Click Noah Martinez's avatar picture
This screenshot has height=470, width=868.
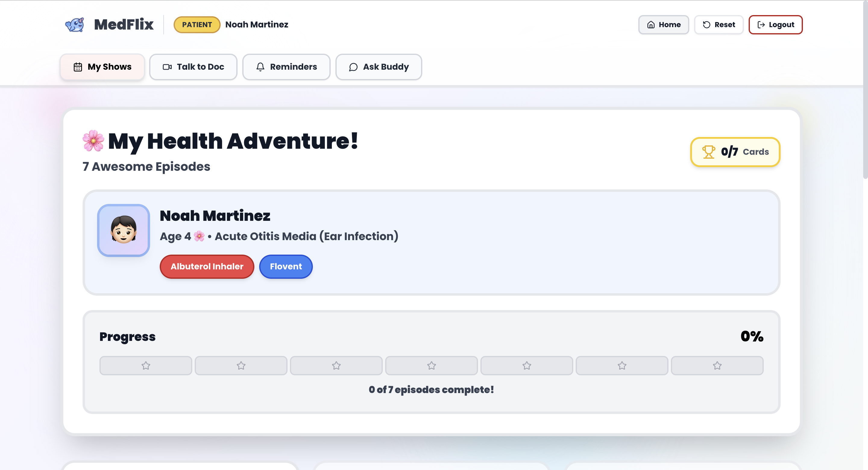[123, 230]
